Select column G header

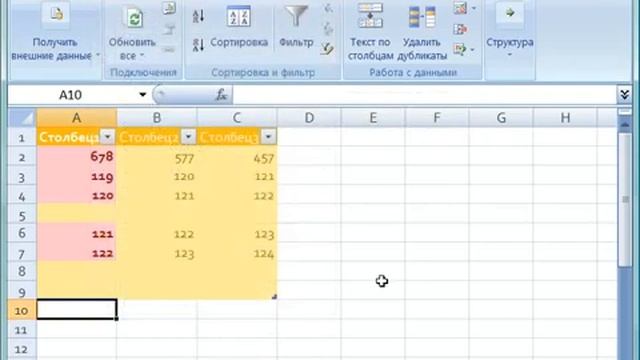pos(501,118)
